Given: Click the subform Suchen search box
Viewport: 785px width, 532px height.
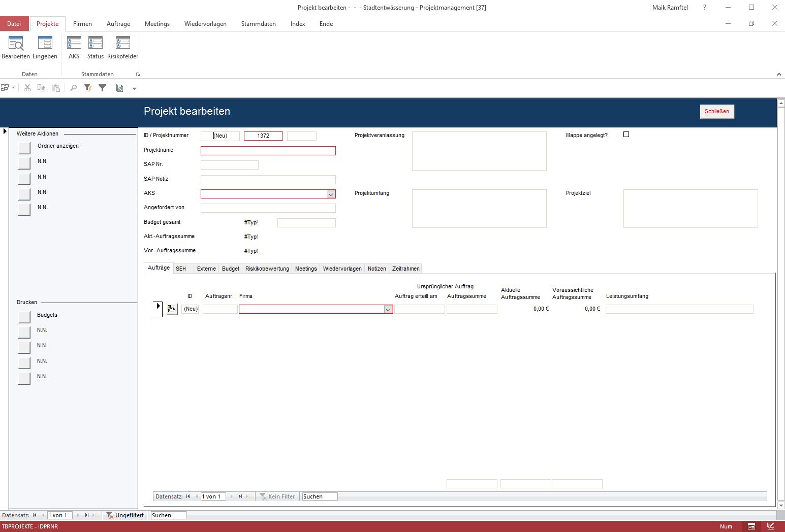Looking at the screenshot, I should coord(320,496).
